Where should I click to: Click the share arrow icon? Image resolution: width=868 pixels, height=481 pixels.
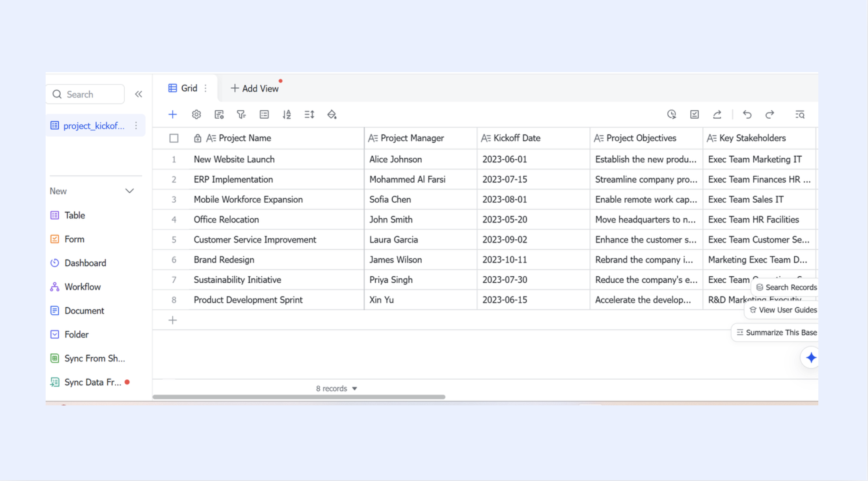tap(717, 114)
